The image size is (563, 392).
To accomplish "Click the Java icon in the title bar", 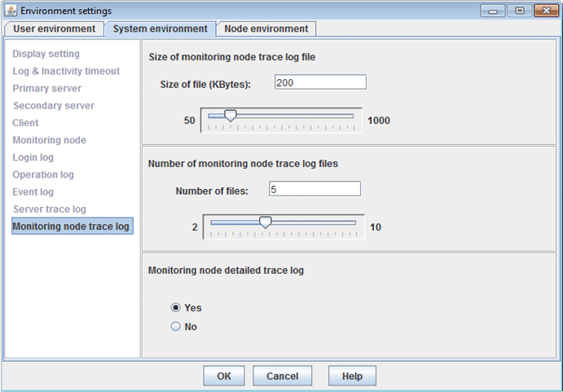I will (11, 11).
